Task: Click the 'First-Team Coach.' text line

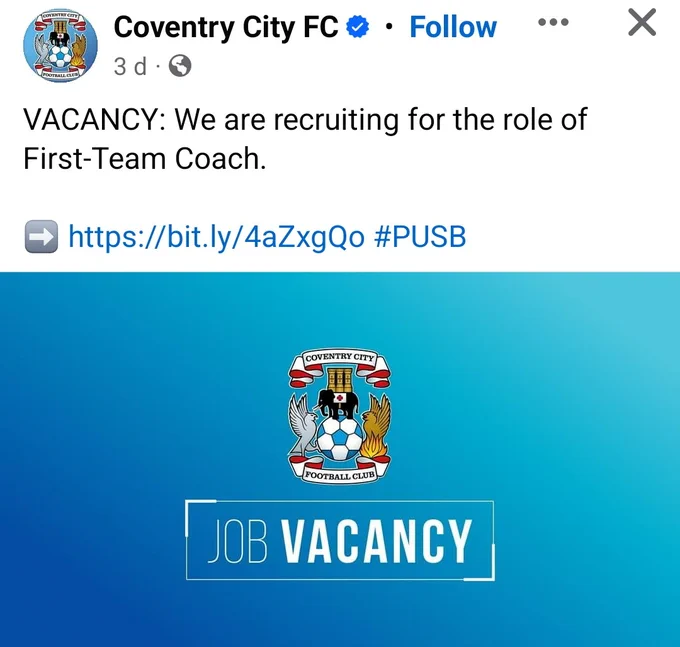Action: [144, 159]
